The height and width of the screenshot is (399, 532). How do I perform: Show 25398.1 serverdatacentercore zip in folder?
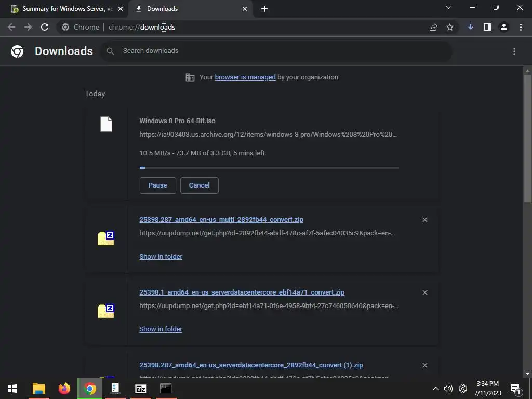click(161, 329)
